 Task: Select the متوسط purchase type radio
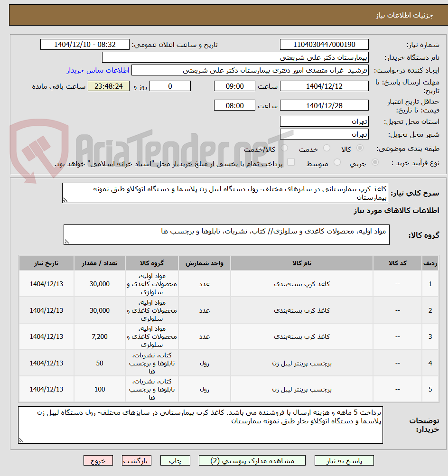pyautogui.click(x=337, y=162)
